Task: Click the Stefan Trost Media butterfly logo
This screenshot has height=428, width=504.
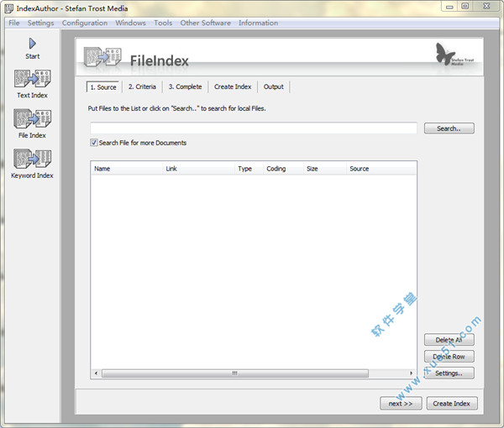Action: [x=454, y=55]
